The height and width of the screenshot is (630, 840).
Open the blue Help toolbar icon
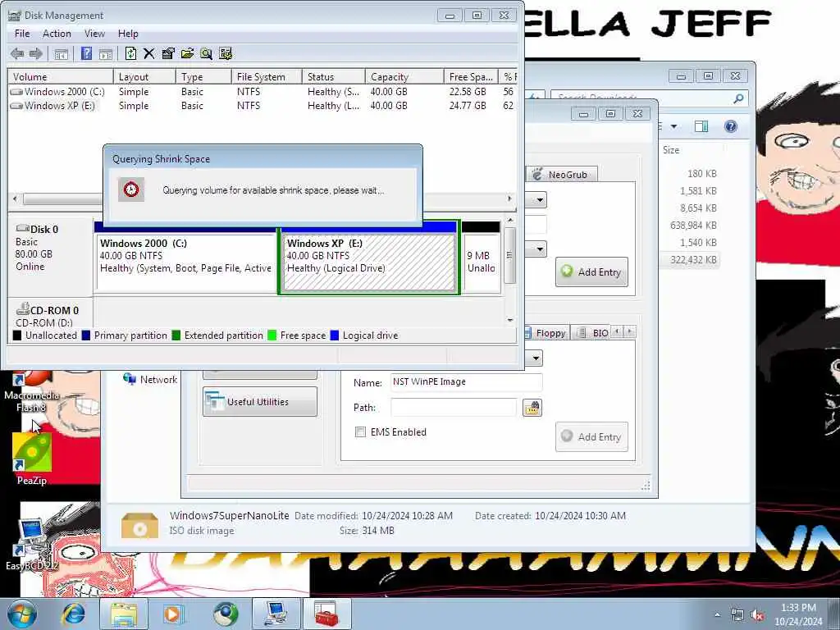tap(86, 53)
